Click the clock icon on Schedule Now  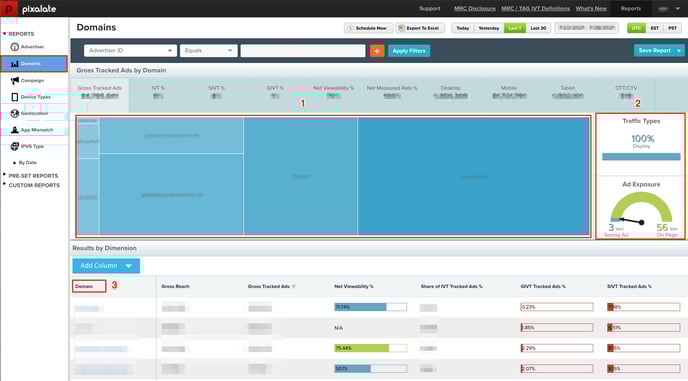(x=350, y=28)
